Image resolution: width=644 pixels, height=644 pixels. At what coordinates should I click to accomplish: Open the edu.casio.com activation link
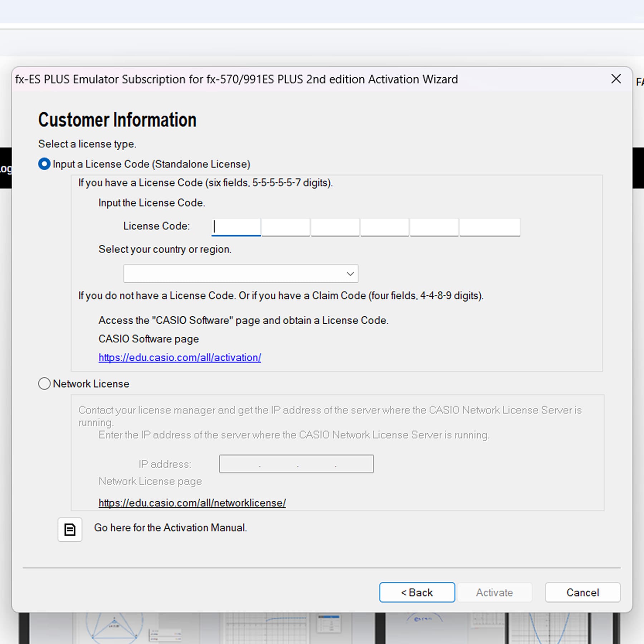tap(180, 357)
